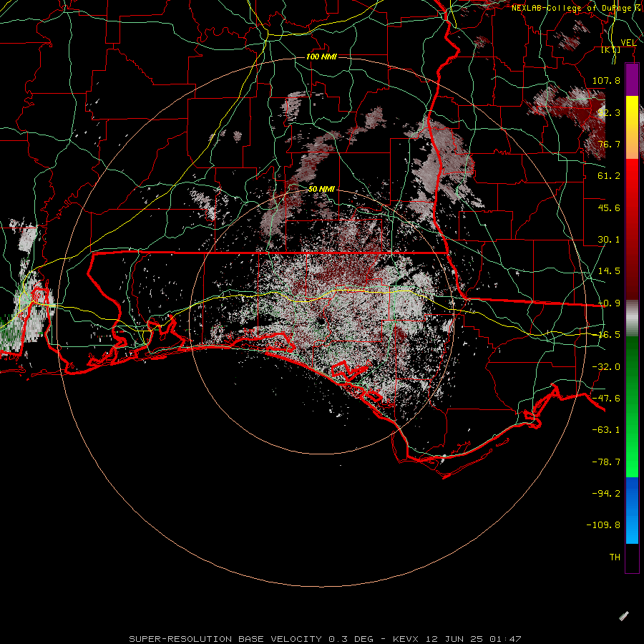Click the 107.8 scale value
The width and height of the screenshot is (644, 644).
[606, 80]
